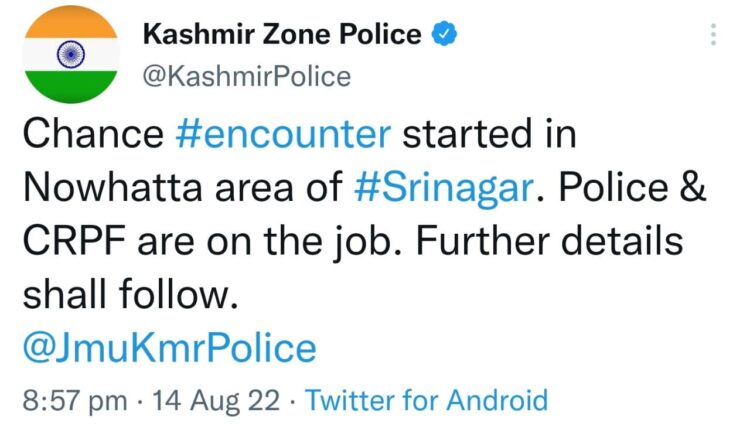Click the blue verified checkmark badge
Screen dimensions: 750x430
coord(443,35)
